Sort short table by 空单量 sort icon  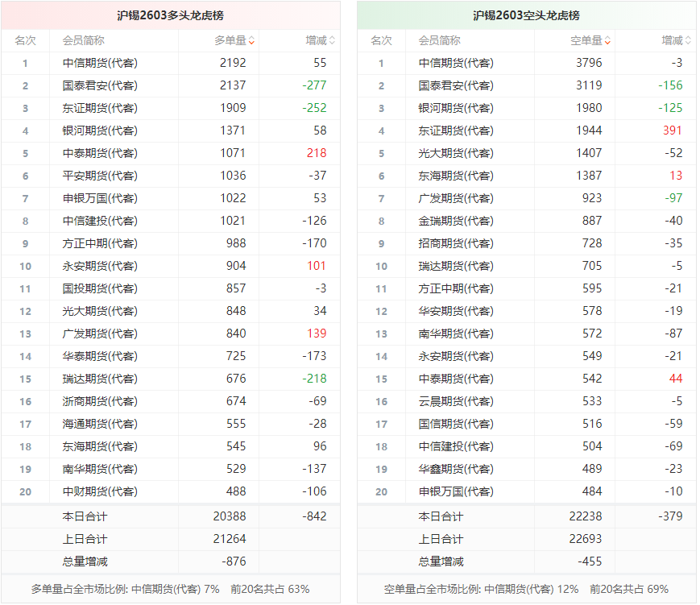[607, 40]
